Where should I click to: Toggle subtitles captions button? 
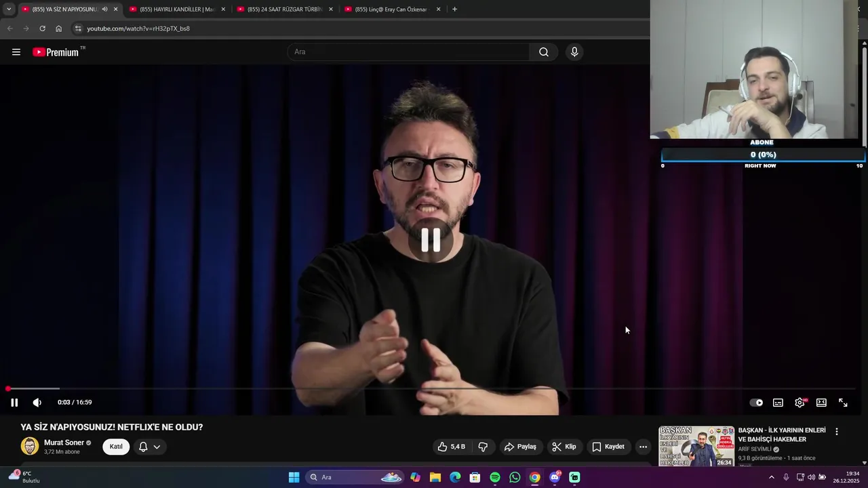click(x=778, y=403)
